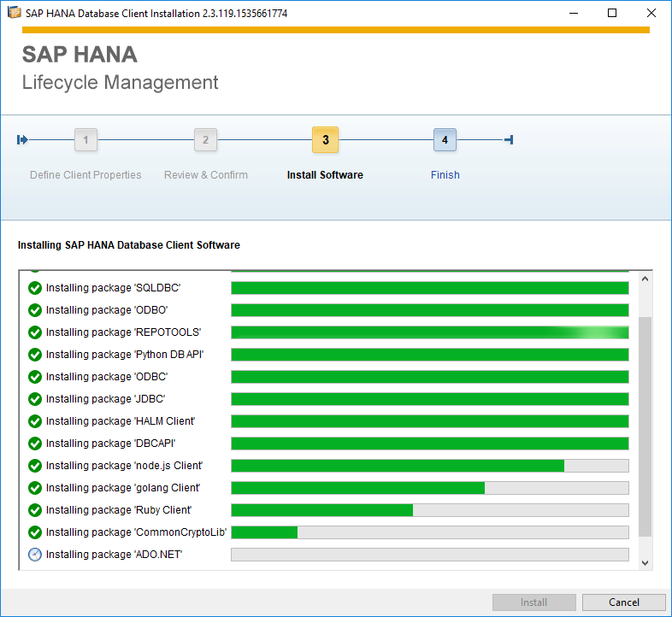The width and height of the screenshot is (672, 617).
Task: Click the node.js Client progress bar
Action: 430,466
